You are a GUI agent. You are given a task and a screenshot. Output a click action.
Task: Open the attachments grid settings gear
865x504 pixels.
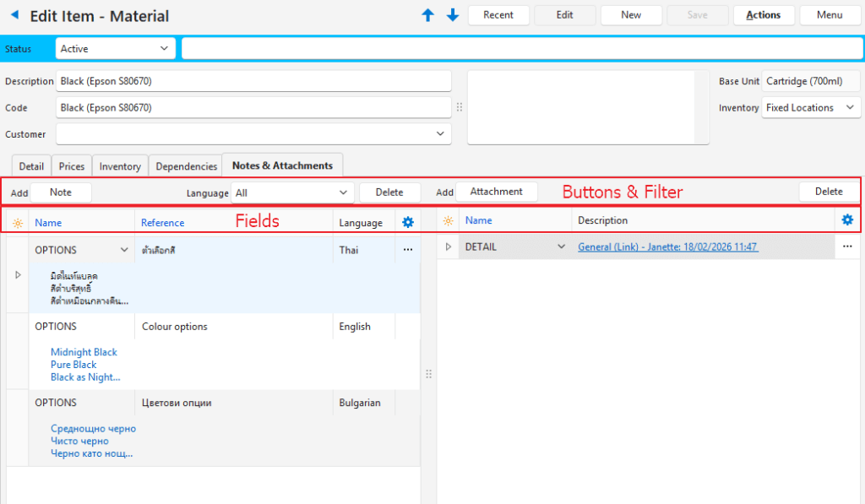(x=847, y=220)
